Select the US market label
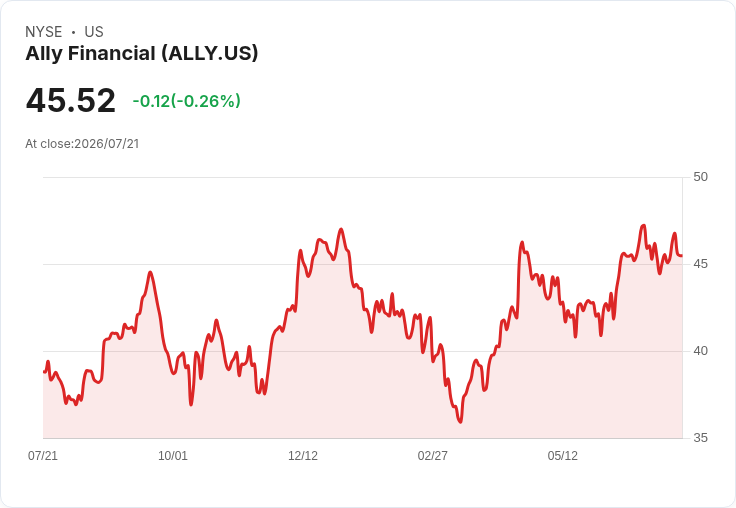736x508 pixels. click(x=94, y=32)
